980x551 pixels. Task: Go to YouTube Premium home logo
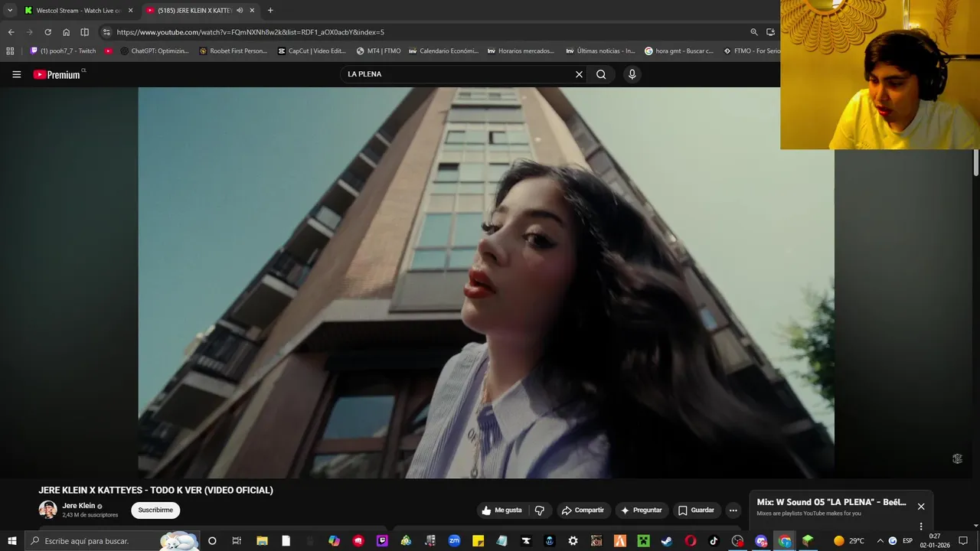pos(57,74)
